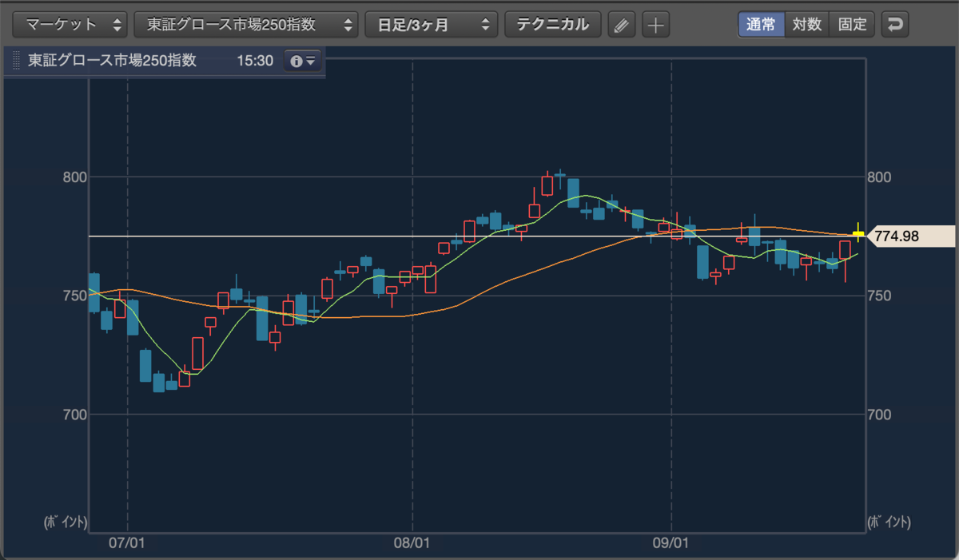Screen dimensions: 959x560
Task: Click the 07/01 date label
Action: click(x=129, y=543)
